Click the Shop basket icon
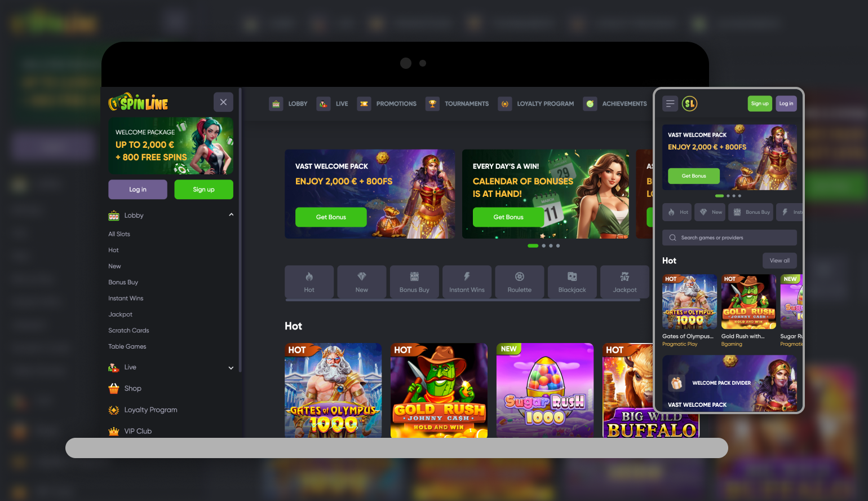Image resolution: width=868 pixels, height=501 pixels. tap(114, 388)
